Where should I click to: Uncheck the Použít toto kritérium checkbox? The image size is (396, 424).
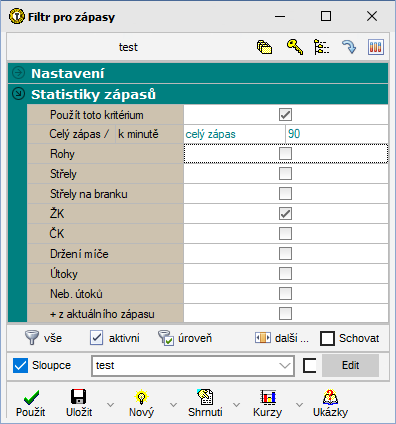(285, 115)
